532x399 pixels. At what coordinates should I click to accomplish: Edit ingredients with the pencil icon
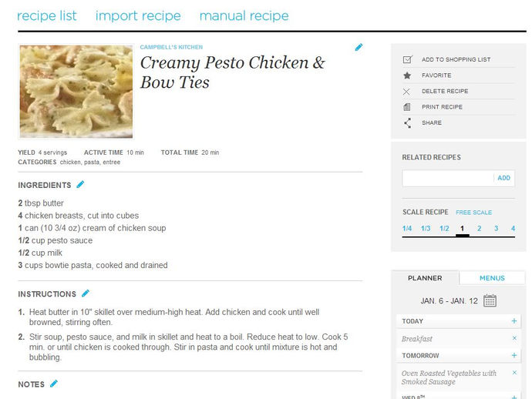tap(80, 185)
